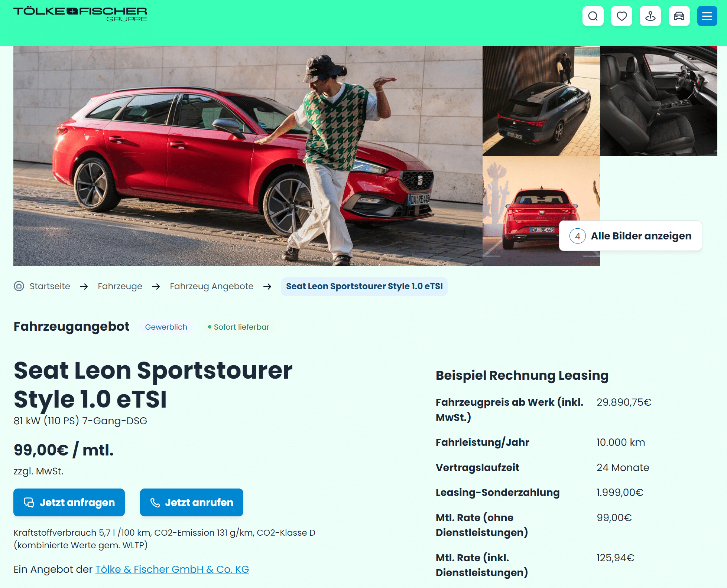The image size is (727, 588).
Task: Navigate to Fahrzeuge breadcrumb
Action: point(120,286)
